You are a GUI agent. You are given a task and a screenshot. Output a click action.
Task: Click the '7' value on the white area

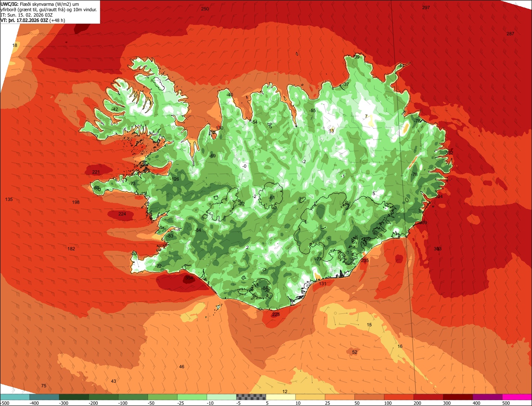366,116
